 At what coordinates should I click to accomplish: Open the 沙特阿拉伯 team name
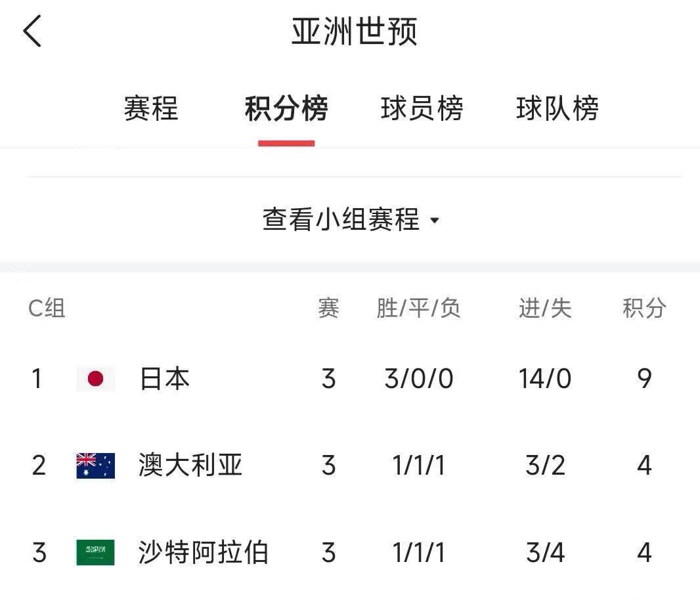point(203,552)
